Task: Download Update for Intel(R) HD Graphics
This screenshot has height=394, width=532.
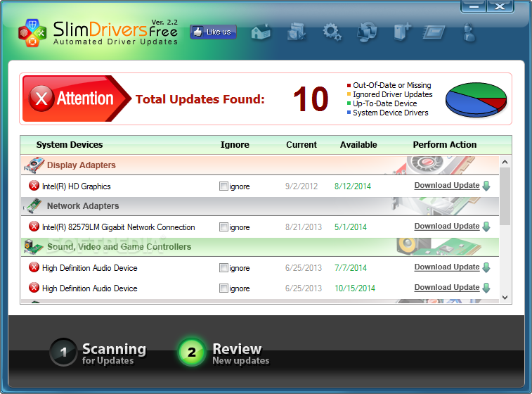Action: (447, 186)
